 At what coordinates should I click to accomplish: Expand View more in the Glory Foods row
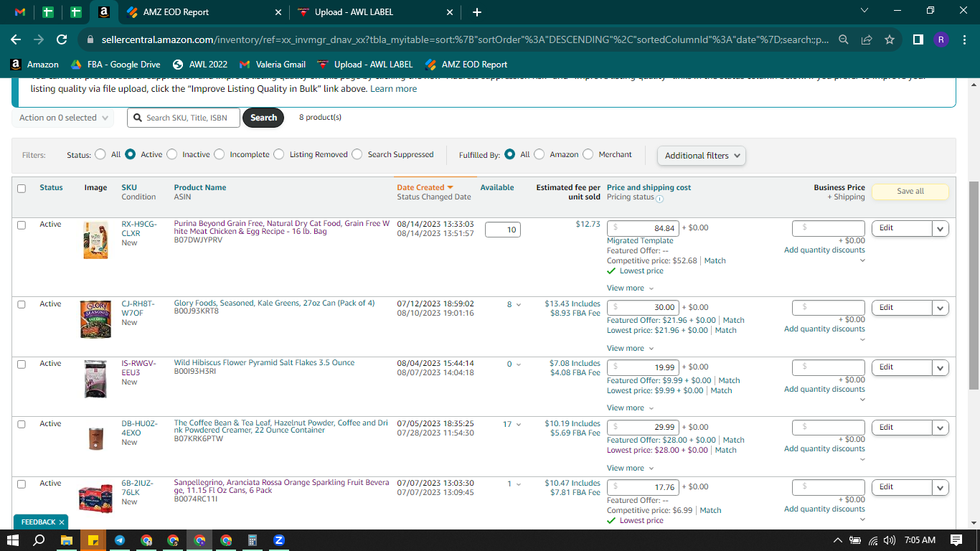coord(630,349)
